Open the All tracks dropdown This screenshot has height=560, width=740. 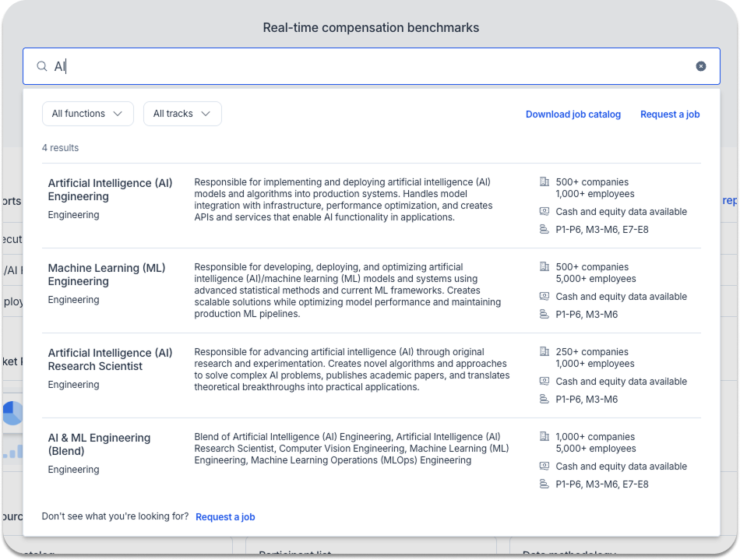[x=182, y=114]
